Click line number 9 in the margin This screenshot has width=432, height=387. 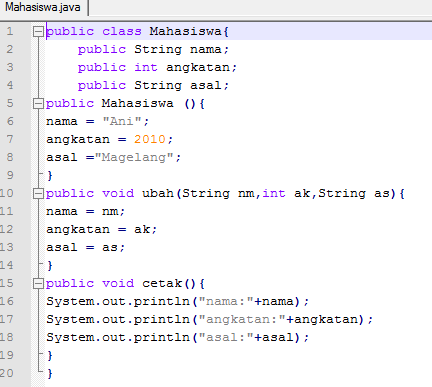point(10,175)
